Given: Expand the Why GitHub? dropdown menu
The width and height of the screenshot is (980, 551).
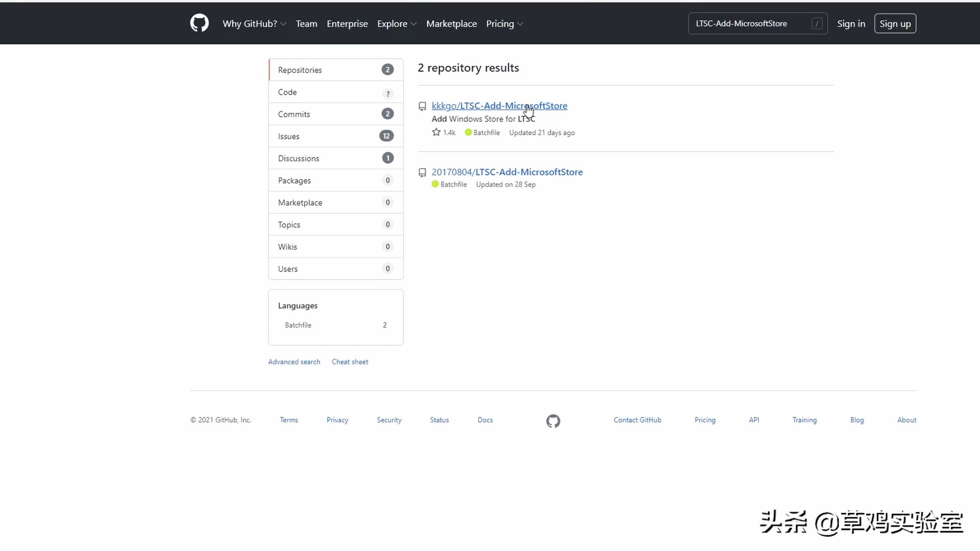Looking at the screenshot, I should [254, 23].
